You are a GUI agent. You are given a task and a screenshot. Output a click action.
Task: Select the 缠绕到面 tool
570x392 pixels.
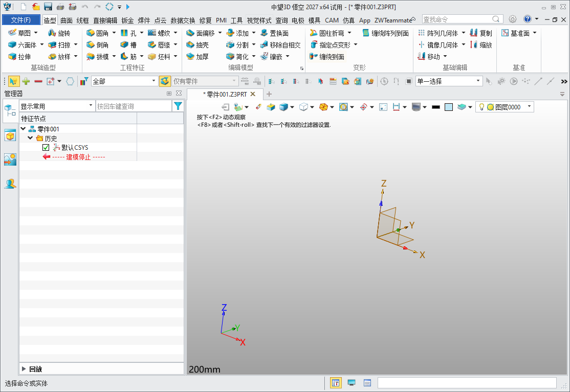pos(327,57)
